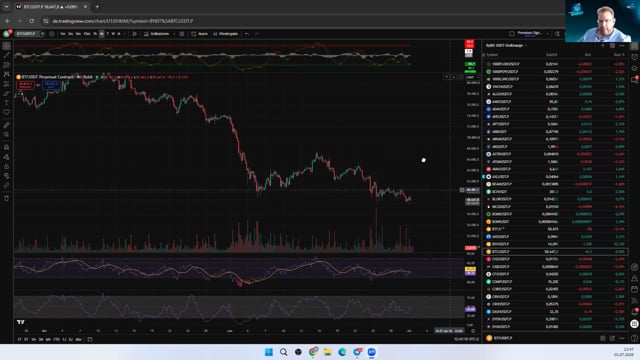Open the help center question icon
Viewport: 640px width, 360px height.
(x=634, y=338)
